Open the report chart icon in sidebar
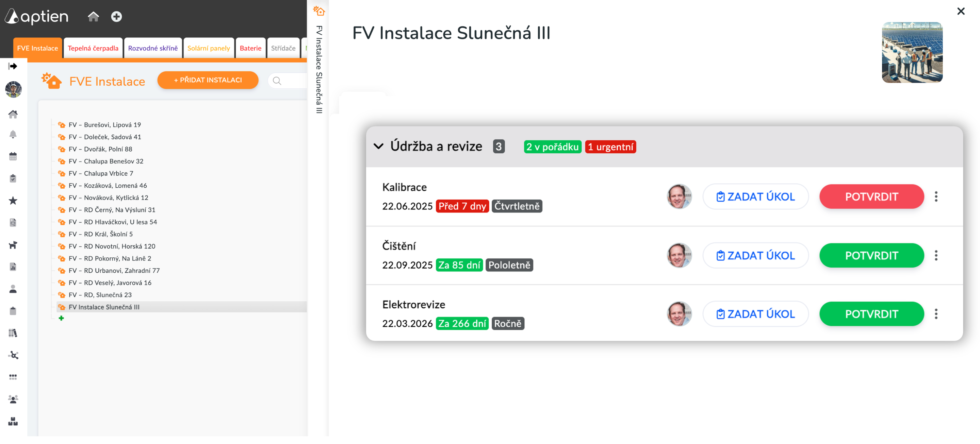The height and width of the screenshot is (444, 980). pyautogui.click(x=13, y=267)
